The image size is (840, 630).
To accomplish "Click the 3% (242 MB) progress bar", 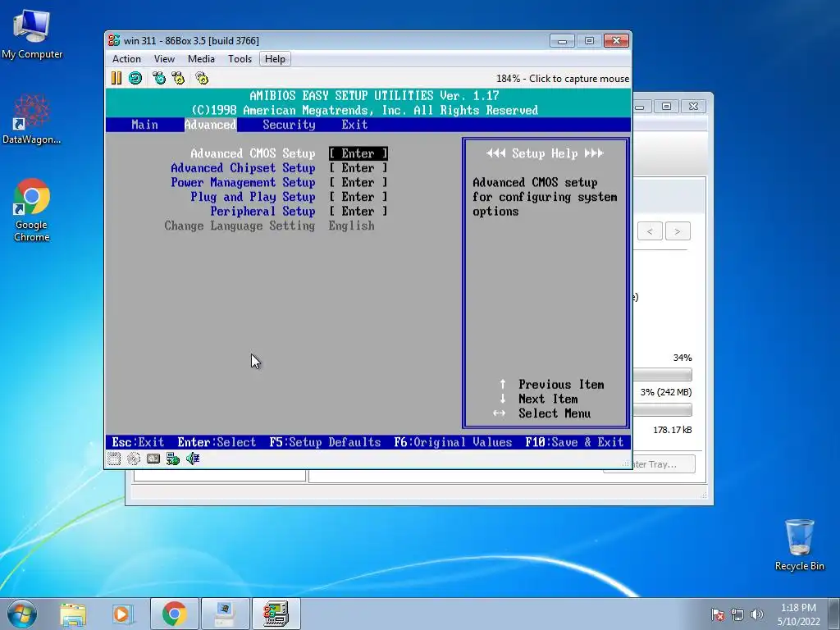I will tap(662, 410).
